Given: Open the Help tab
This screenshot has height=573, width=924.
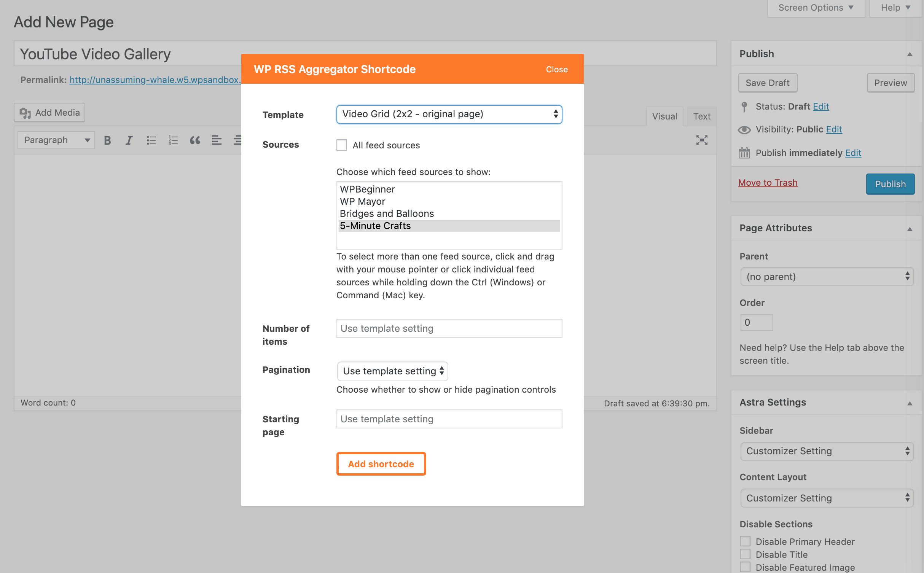Looking at the screenshot, I should (x=896, y=8).
